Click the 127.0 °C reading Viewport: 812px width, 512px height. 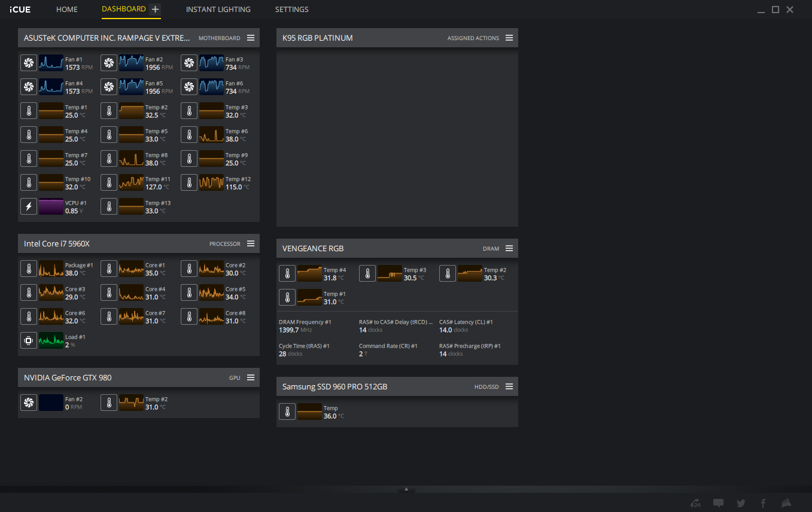click(x=157, y=187)
